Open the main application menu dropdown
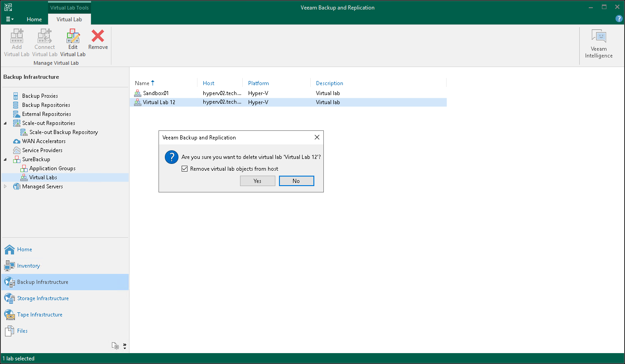The width and height of the screenshot is (625, 364). (x=10, y=19)
